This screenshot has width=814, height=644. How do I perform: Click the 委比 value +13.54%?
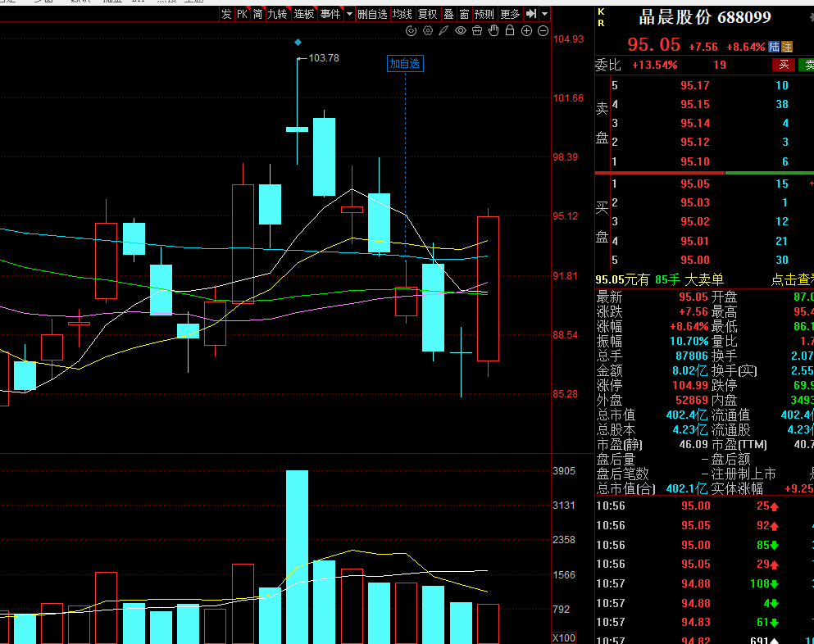[655, 66]
